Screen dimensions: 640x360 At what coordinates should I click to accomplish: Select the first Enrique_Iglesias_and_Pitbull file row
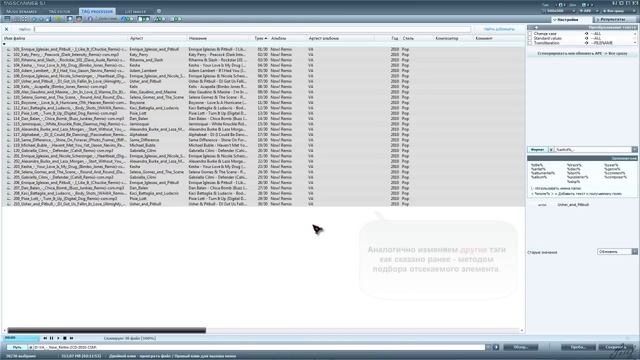(263, 49)
